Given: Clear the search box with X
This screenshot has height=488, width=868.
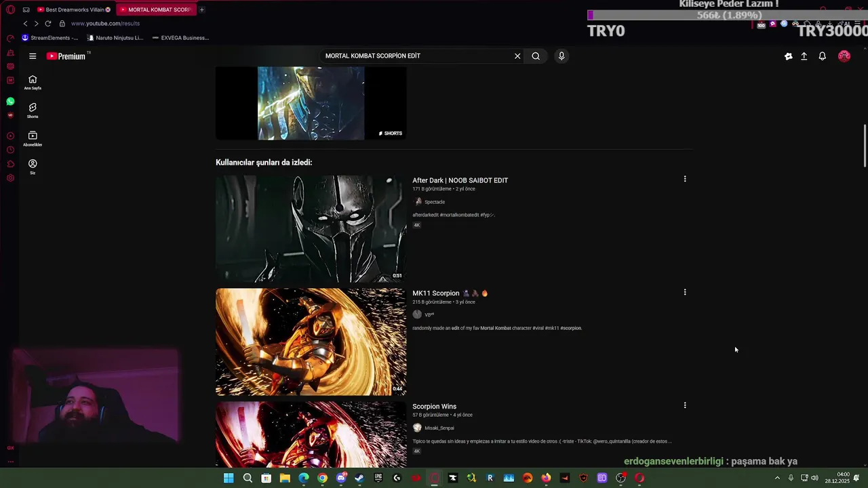Looking at the screenshot, I should tap(517, 56).
